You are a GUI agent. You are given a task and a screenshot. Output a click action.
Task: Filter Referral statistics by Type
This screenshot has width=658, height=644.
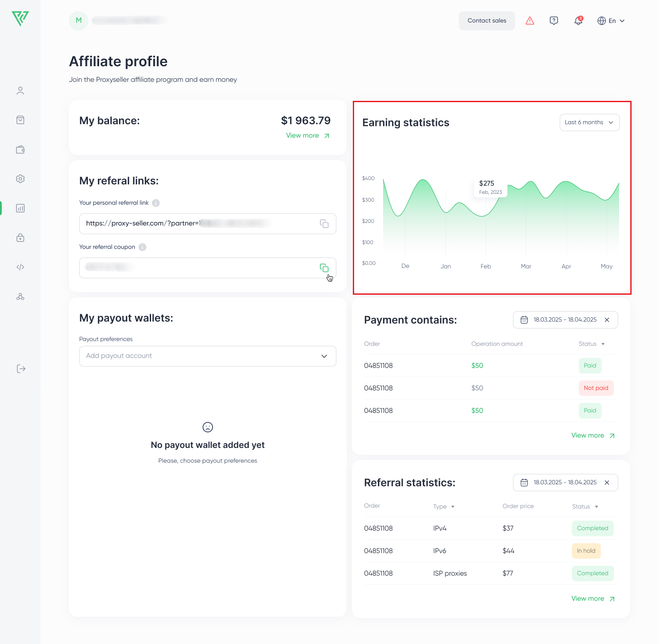(x=444, y=507)
